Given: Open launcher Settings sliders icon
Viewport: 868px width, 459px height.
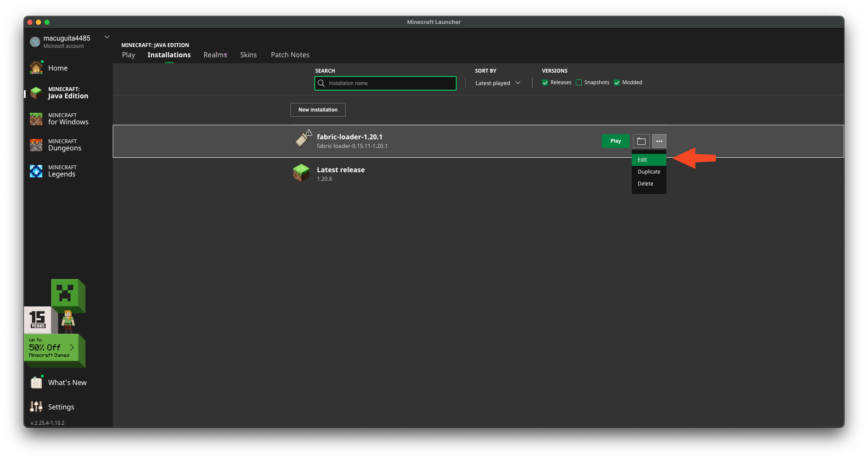Looking at the screenshot, I should [x=36, y=406].
